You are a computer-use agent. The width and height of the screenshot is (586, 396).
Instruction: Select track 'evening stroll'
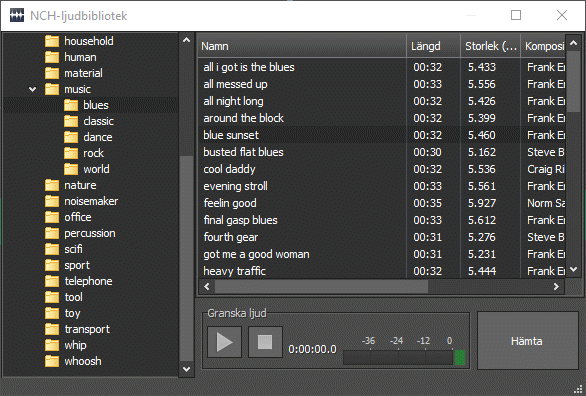[235, 186]
